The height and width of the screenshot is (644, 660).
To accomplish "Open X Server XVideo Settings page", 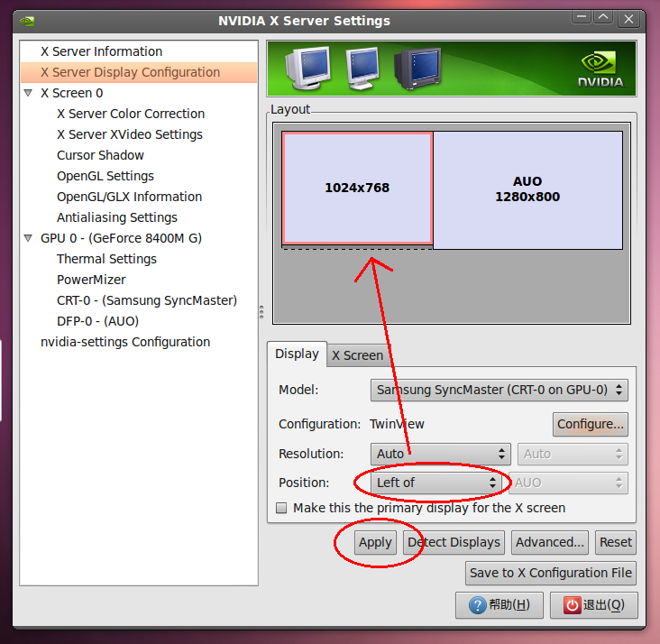I will 130,134.
